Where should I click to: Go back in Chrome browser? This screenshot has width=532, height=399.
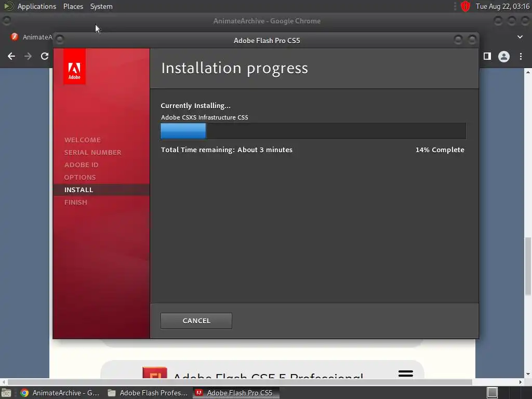[x=11, y=56]
